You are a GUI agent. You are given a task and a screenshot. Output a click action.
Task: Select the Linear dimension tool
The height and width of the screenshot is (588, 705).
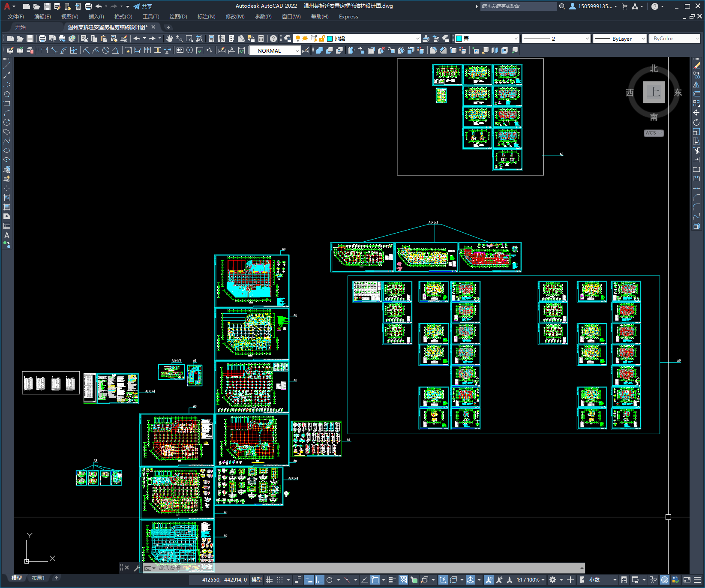tap(44, 50)
